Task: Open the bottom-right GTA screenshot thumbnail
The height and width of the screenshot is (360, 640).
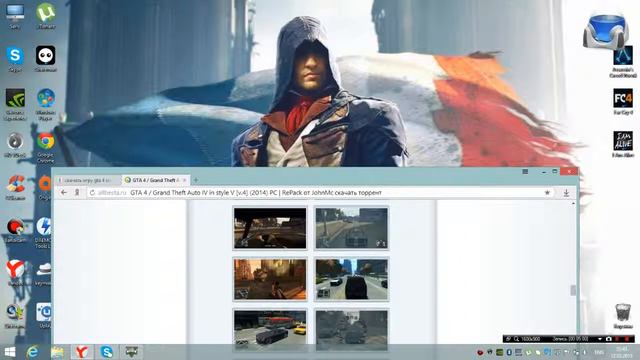Action: click(351, 329)
